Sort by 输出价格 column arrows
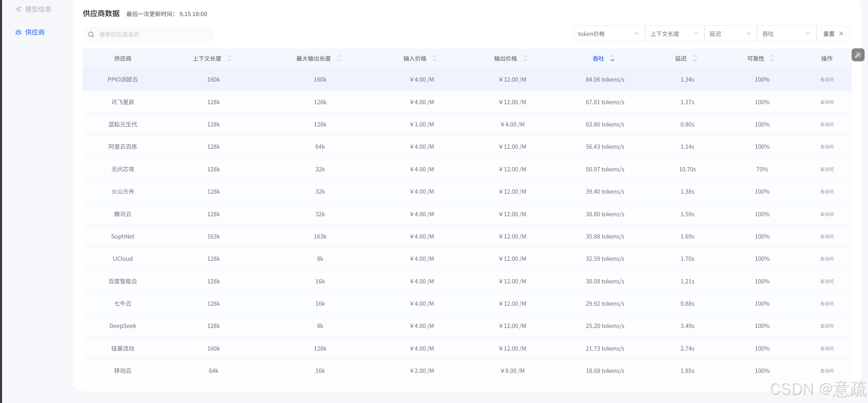Screen dimensions: 868x403 point(525,58)
